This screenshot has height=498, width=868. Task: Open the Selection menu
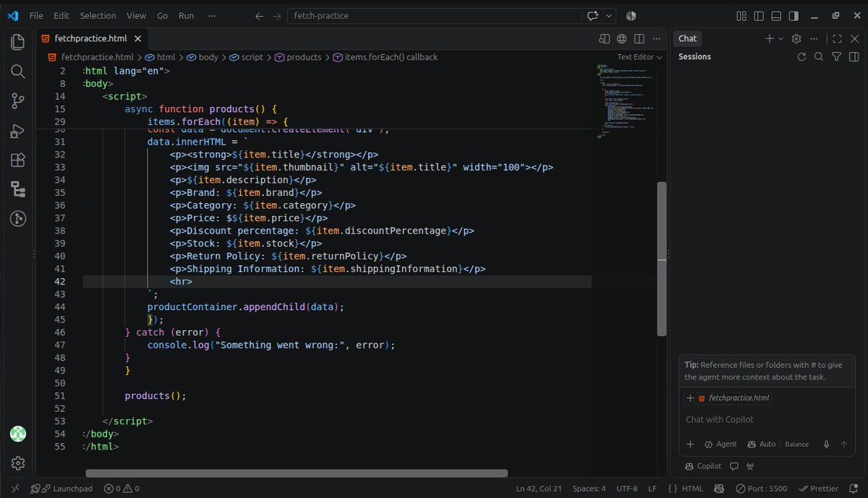coord(98,16)
